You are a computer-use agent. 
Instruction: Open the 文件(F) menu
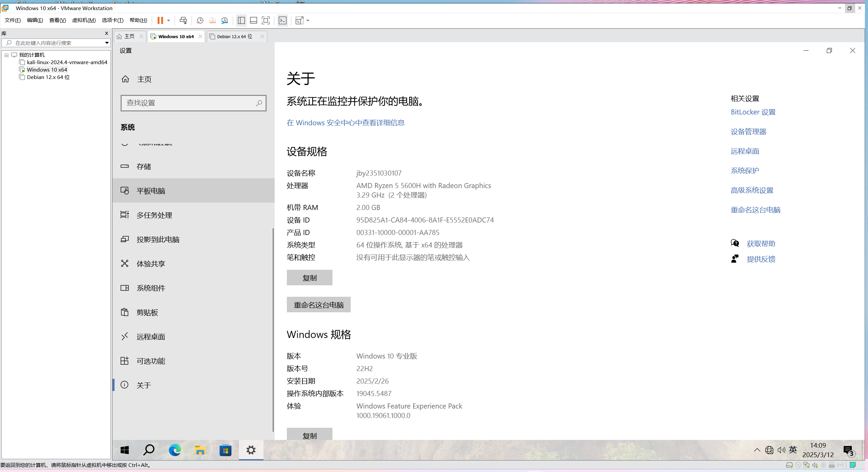[x=13, y=20]
